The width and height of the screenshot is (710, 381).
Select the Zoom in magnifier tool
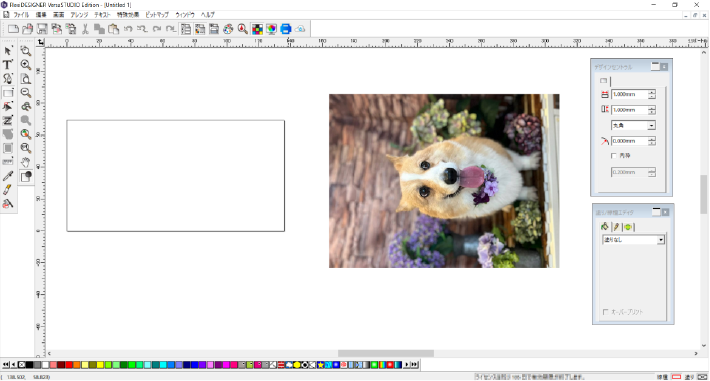(x=26, y=65)
